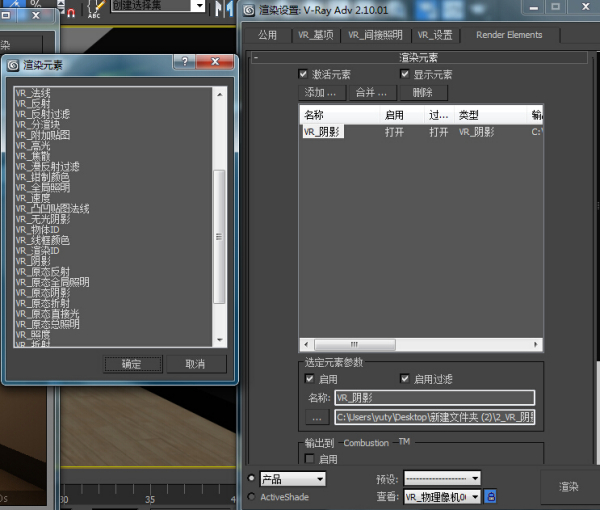Select VR_速度 list entry

33,198
